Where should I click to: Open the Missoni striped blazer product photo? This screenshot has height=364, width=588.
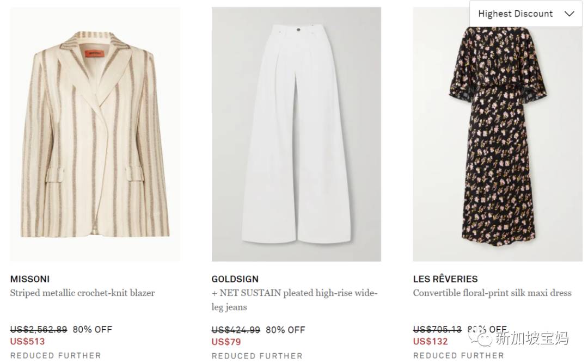(x=95, y=133)
